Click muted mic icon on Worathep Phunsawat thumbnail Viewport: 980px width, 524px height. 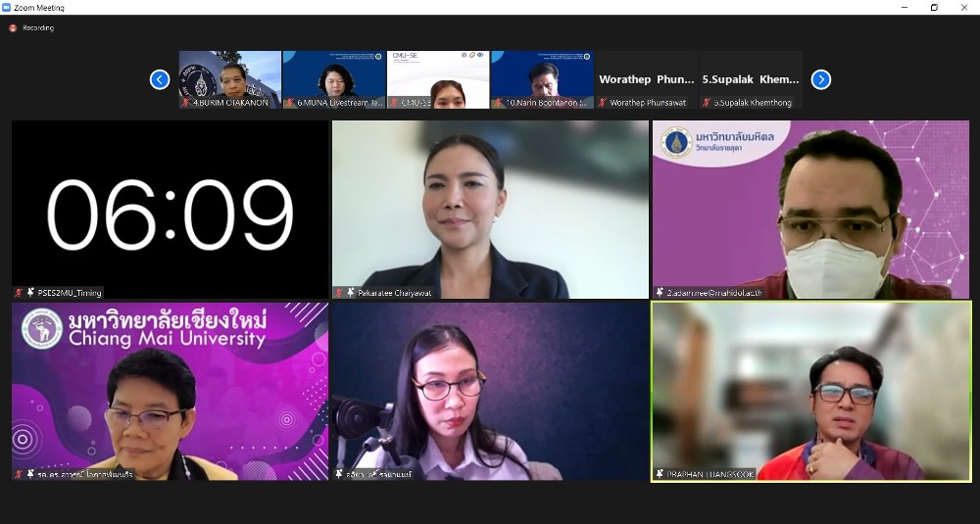click(602, 102)
